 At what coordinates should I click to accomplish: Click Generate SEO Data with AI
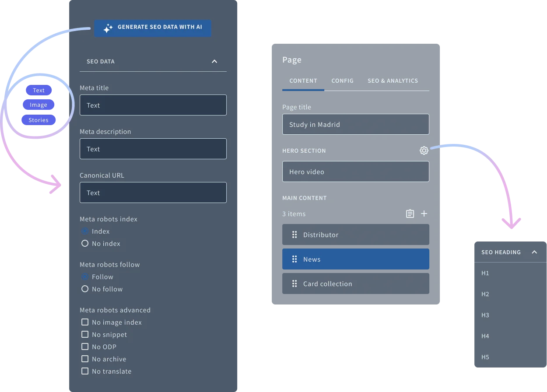pos(153,28)
